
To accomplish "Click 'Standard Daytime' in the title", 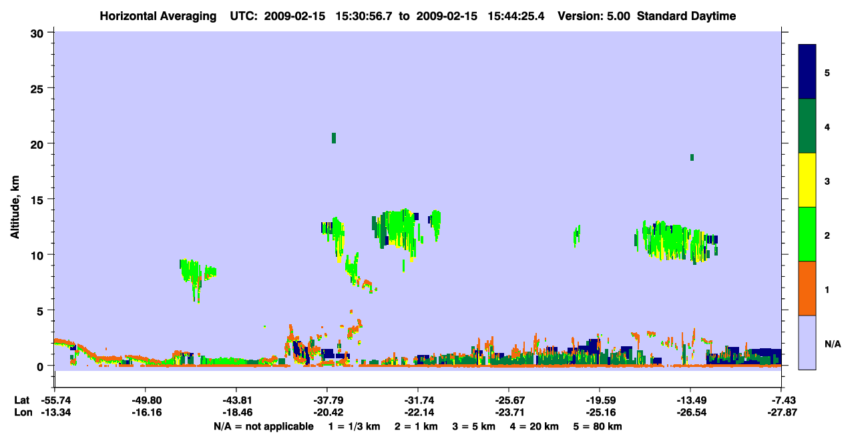I will 686,16.
